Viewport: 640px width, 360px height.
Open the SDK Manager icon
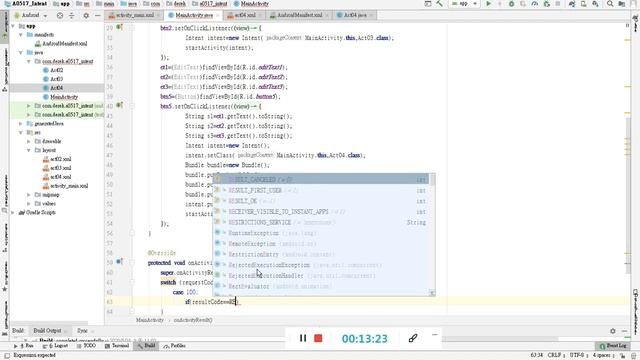[596, 4]
